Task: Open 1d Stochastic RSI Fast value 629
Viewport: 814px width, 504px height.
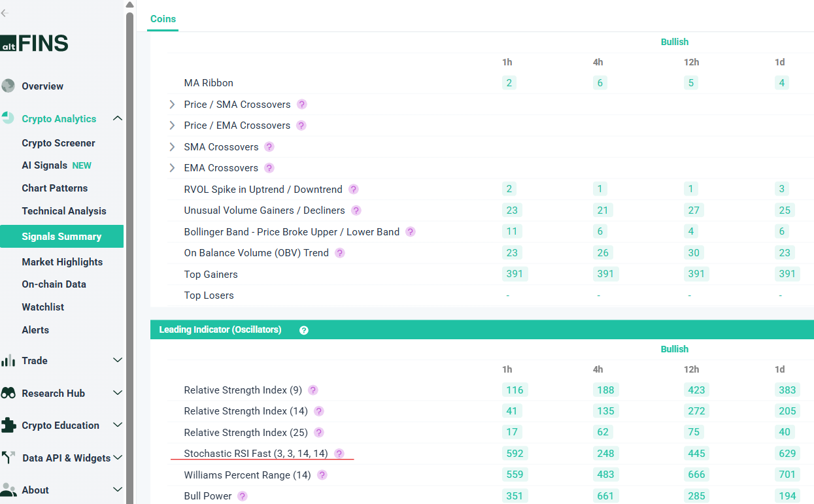Action: point(787,454)
